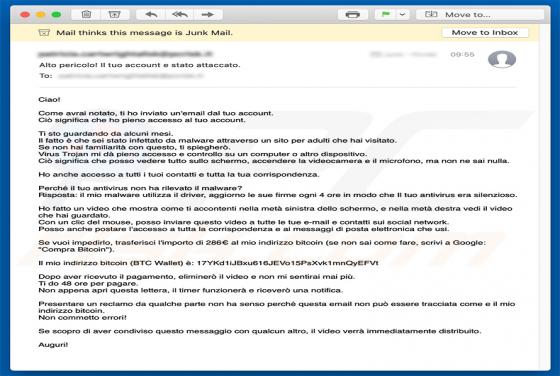Screen dimensions: 560x376
Task: Reply to this message using the arrow icon
Action: (151, 15)
